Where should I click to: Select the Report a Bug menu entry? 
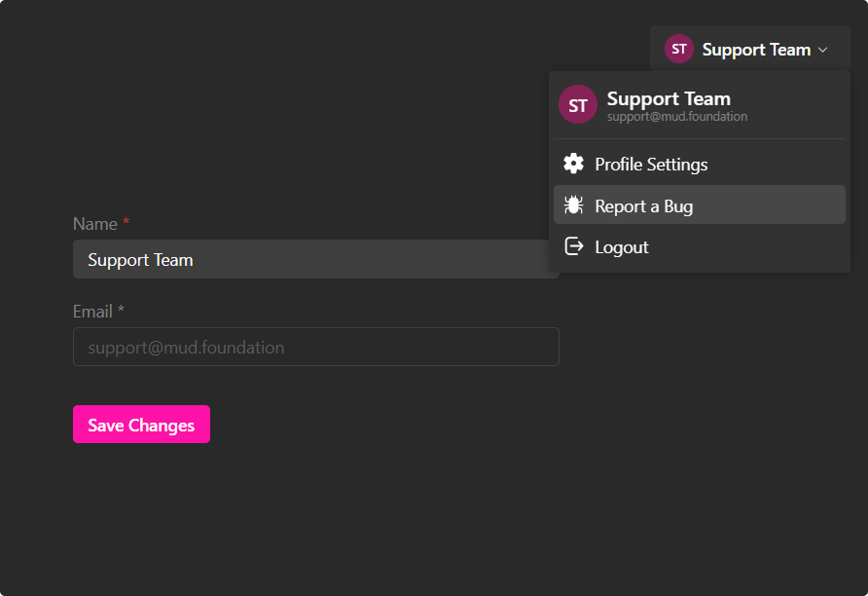644,206
